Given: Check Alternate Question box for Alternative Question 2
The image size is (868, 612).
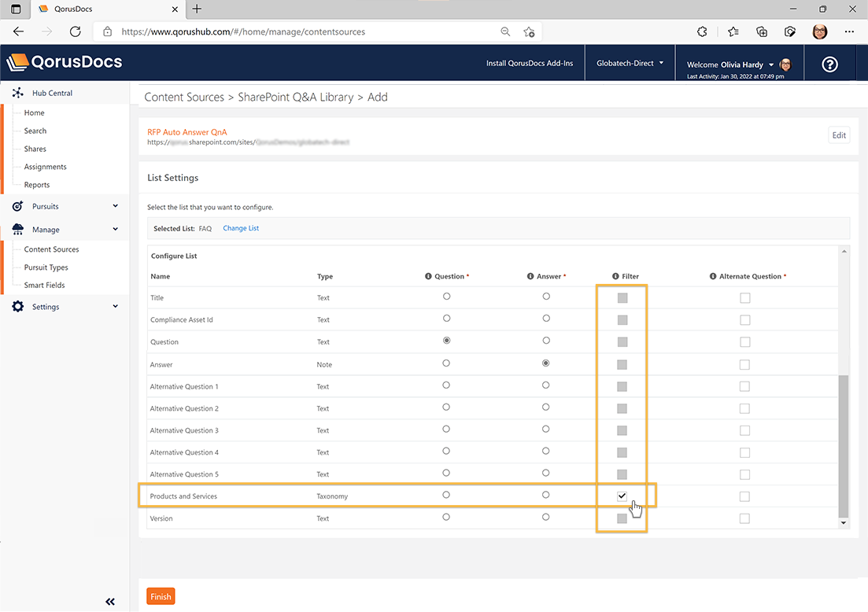Looking at the screenshot, I should point(744,408).
